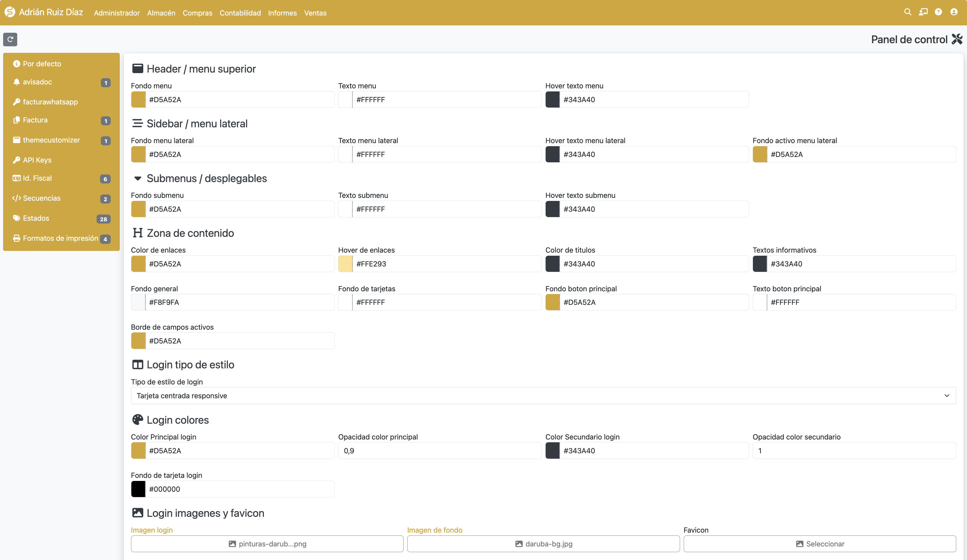Open the Tipo de estilo de login dropdown
Image resolution: width=967 pixels, height=560 pixels.
tap(543, 396)
